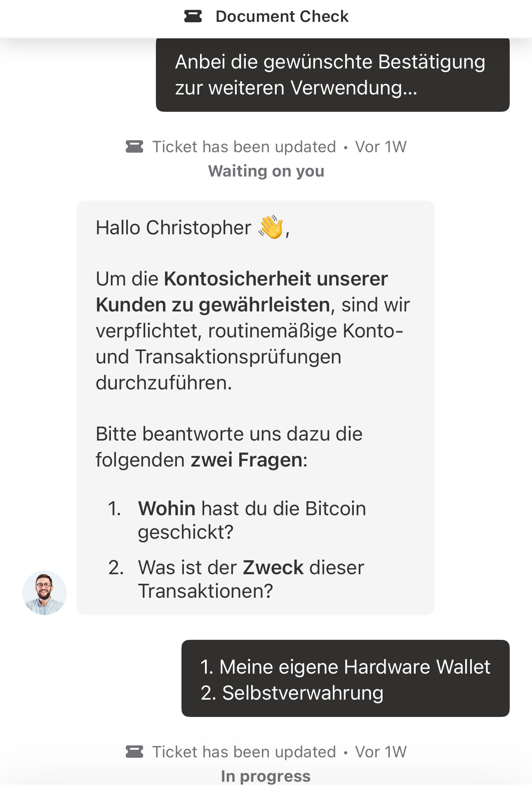
Task: Tap the reply line 'Meine eigene Hardware Wallet'
Action: click(x=345, y=667)
